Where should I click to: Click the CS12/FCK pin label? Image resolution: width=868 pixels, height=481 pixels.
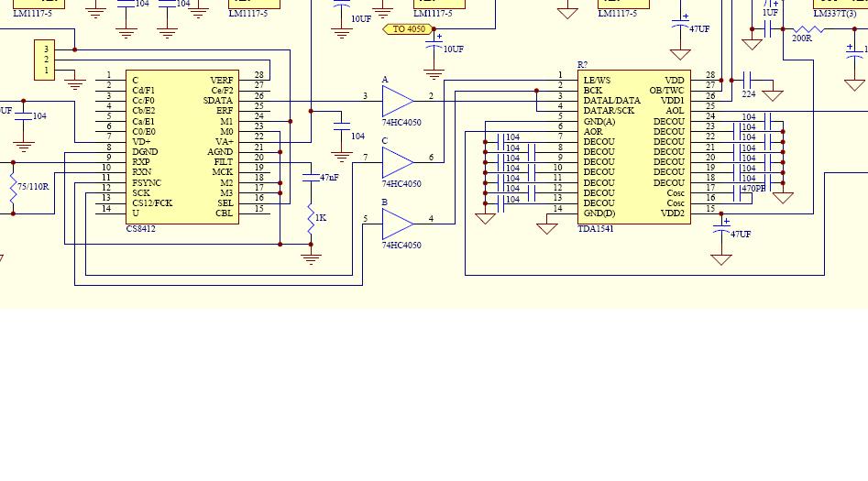[152, 203]
